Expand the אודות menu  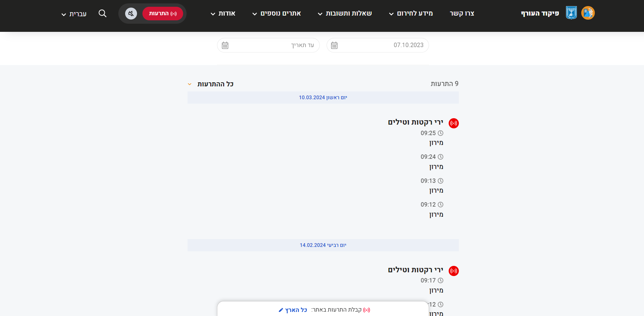pyautogui.click(x=223, y=14)
